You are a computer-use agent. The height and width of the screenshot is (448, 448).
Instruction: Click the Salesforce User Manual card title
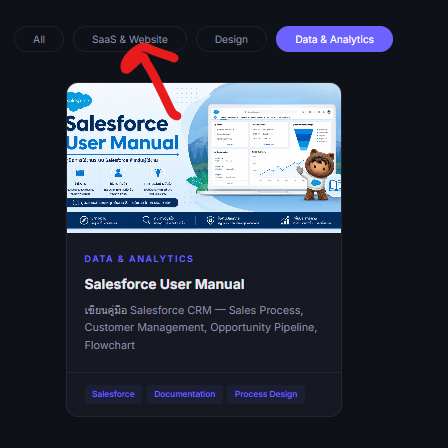(x=164, y=284)
